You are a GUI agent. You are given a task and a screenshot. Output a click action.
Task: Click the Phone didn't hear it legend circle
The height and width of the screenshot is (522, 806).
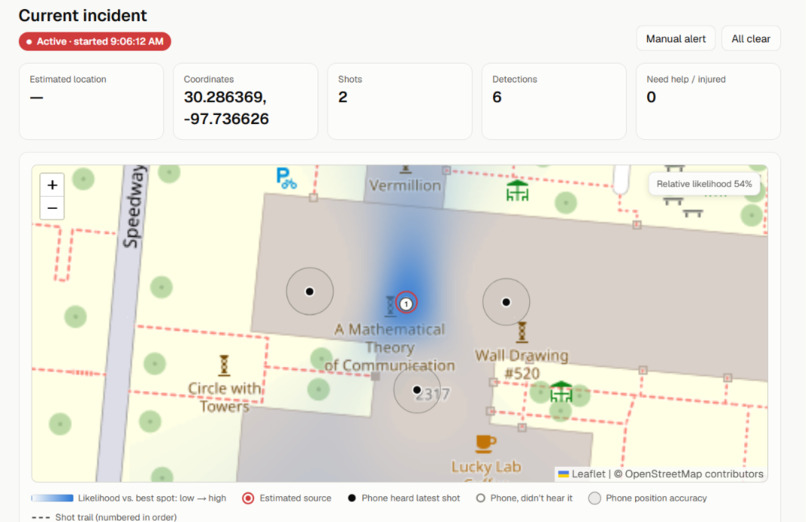(x=480, y=498)
